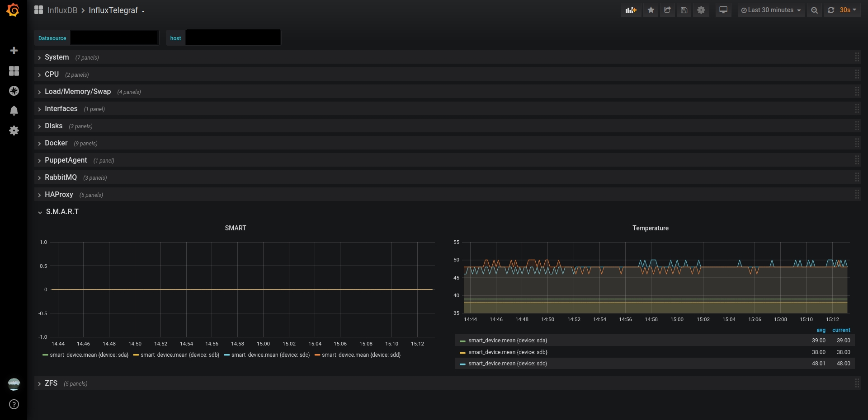Save the dashboard with floppy icon
The image size is (868, 420).
pos(684,10)
